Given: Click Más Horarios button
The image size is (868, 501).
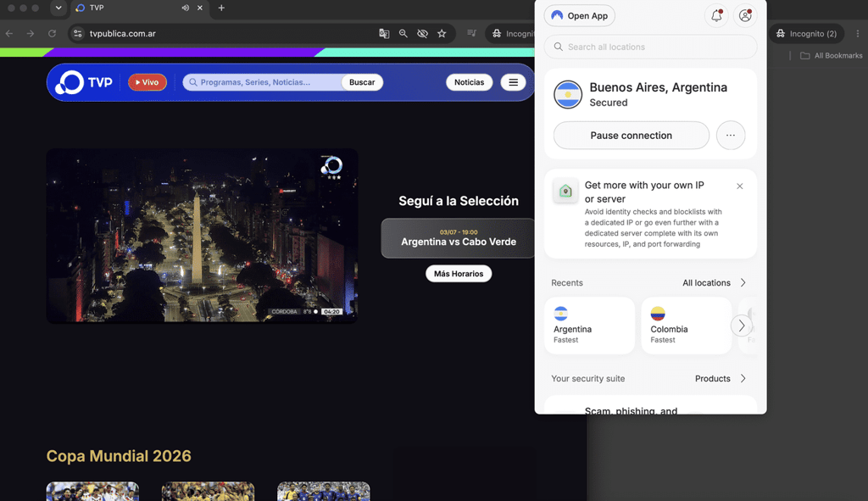Looking at the screenshot, I should pyautogui.click(x=459, y=274).
